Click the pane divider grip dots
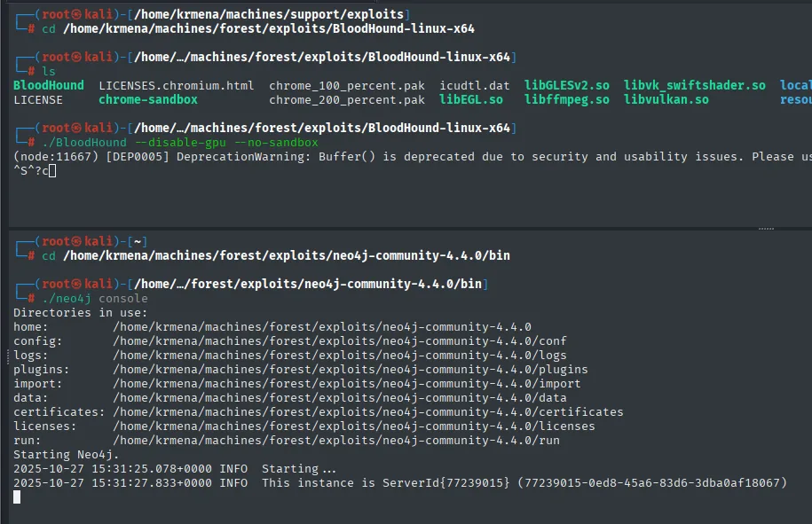Screen dimensions: 812x524 (766, 228)
